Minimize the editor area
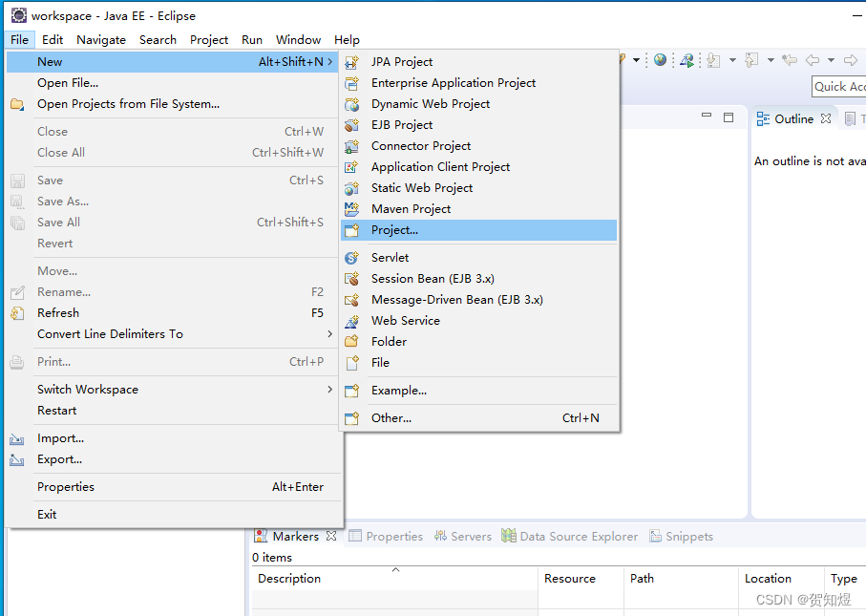This screenshot has width=866, height=616. pos(707,115)
